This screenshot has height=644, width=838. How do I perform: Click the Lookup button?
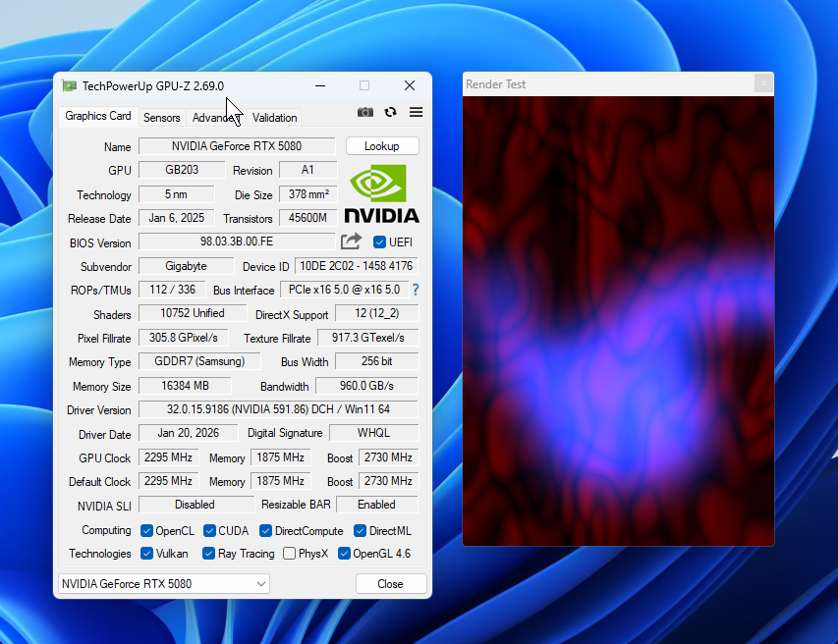click(x=381, y=145)
